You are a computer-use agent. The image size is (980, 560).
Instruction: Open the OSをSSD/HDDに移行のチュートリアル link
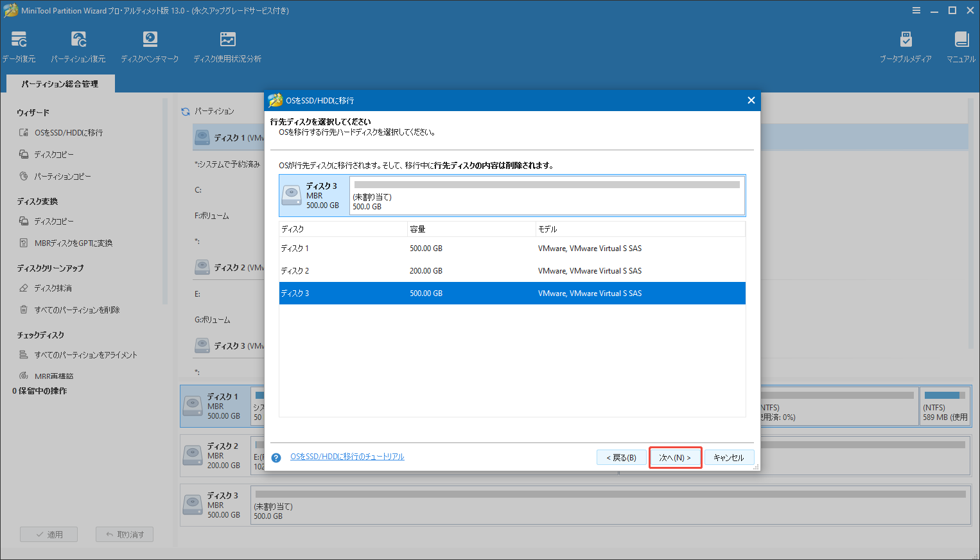tap(347, 456)
